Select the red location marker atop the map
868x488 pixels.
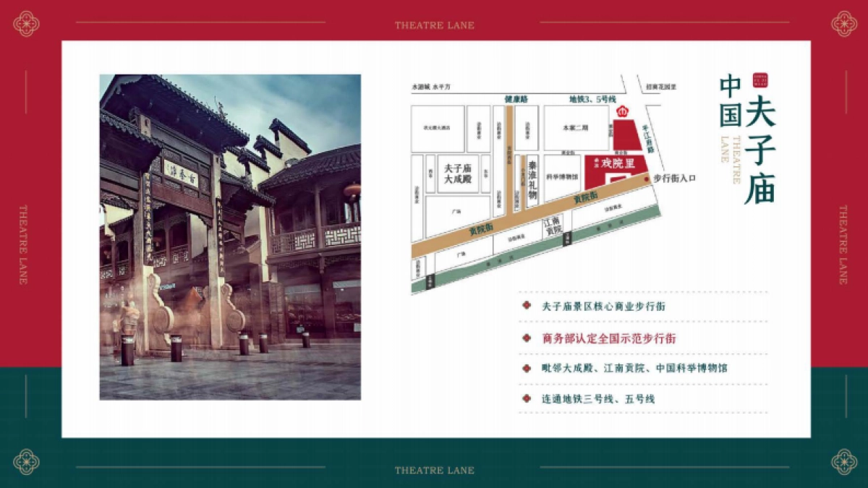623,113
